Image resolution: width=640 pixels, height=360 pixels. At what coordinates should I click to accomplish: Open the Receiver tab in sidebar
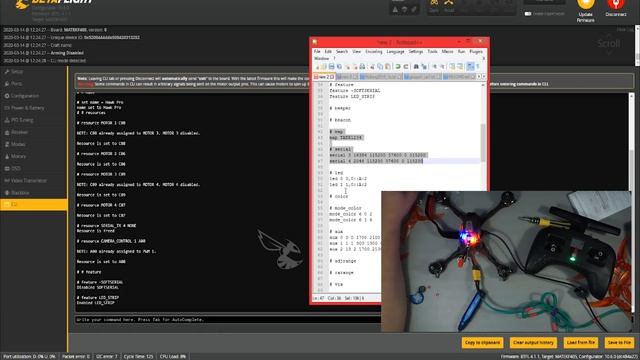click(x=33, y=132)
